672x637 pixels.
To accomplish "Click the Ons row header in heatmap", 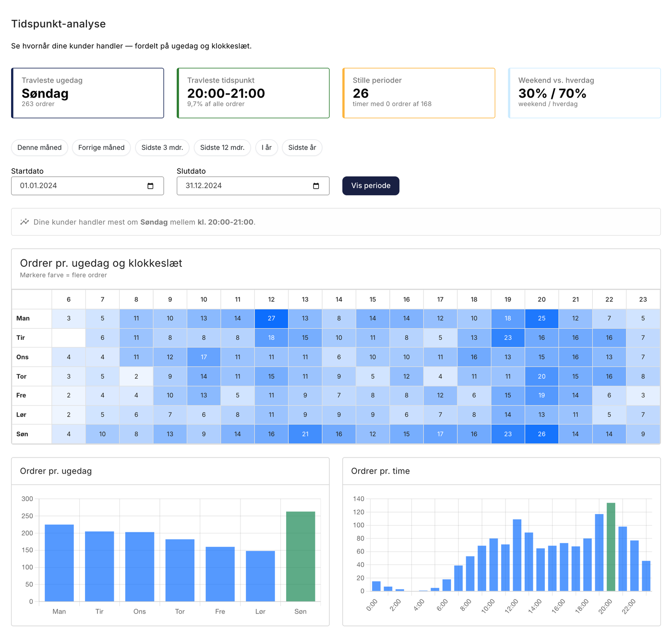I will pos(32,357).
